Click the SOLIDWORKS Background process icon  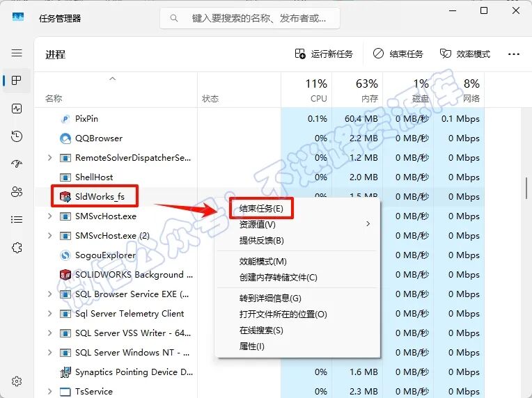(65, 275)
